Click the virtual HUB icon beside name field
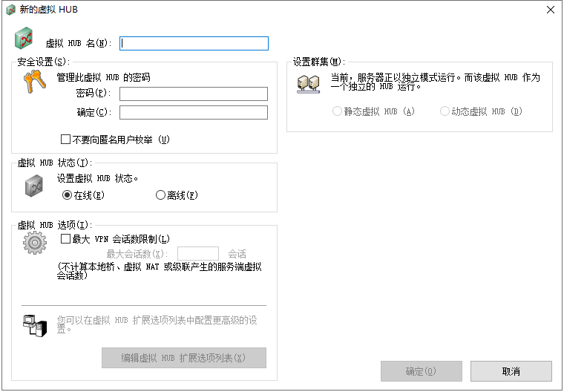The width and height of the screenshot is (564, 392). click(x=24, y=38)
